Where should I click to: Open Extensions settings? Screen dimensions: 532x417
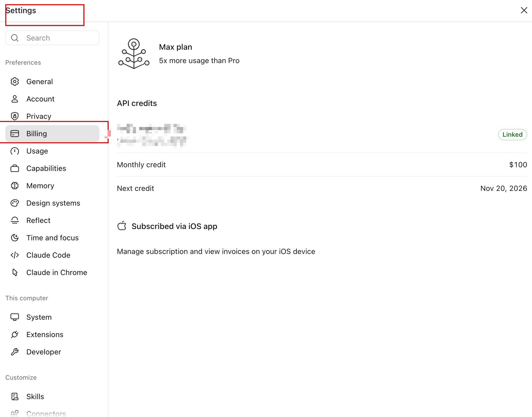(x=52, y=334)
